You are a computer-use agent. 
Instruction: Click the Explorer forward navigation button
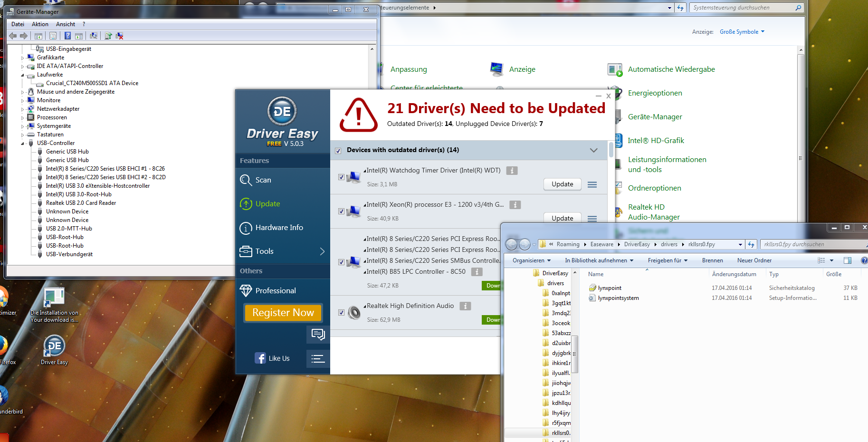pyautogui.click(x=525, y=244)
